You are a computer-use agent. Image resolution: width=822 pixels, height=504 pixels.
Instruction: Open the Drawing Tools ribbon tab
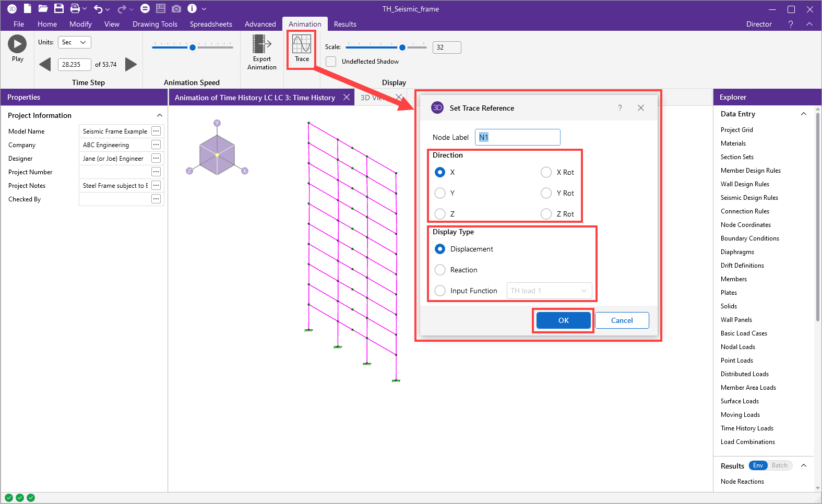point(155,24)
